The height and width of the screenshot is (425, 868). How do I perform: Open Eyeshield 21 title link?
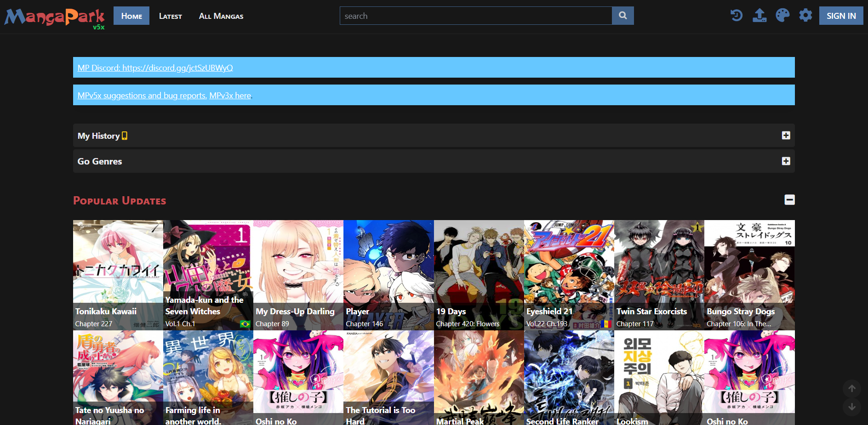tap(549, 311)
